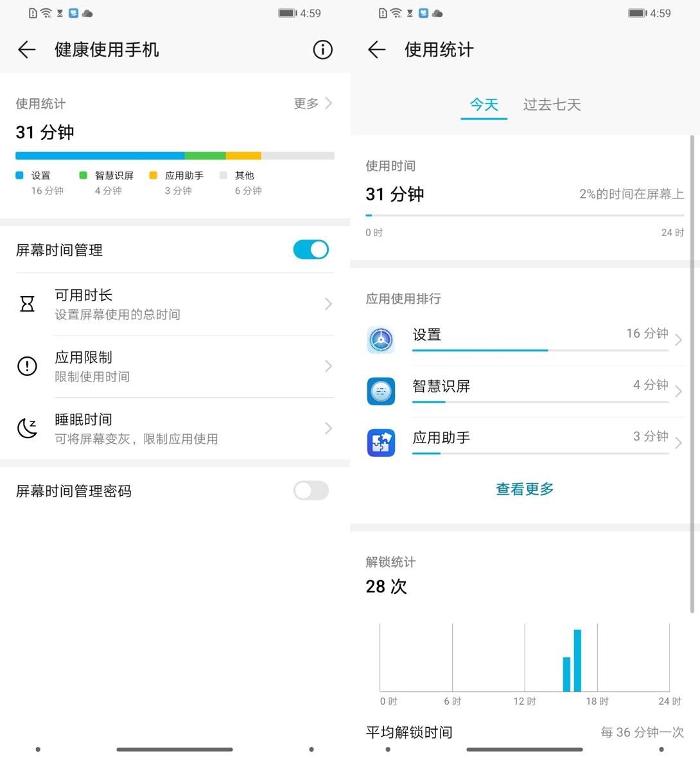Image resolution: width=700 pixels, height=758 pixels.
Task: Expand details for 睡眠时间
Action: pyautogui.click(x=328, y=428)
